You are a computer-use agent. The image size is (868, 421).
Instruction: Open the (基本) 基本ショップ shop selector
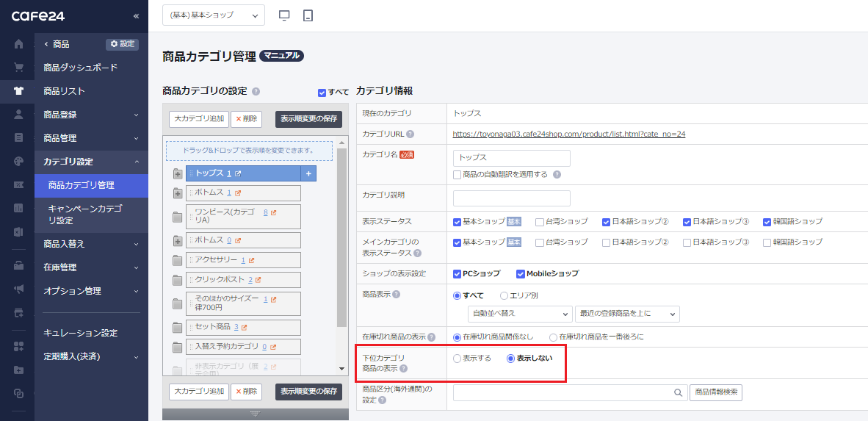coord(214,15)
